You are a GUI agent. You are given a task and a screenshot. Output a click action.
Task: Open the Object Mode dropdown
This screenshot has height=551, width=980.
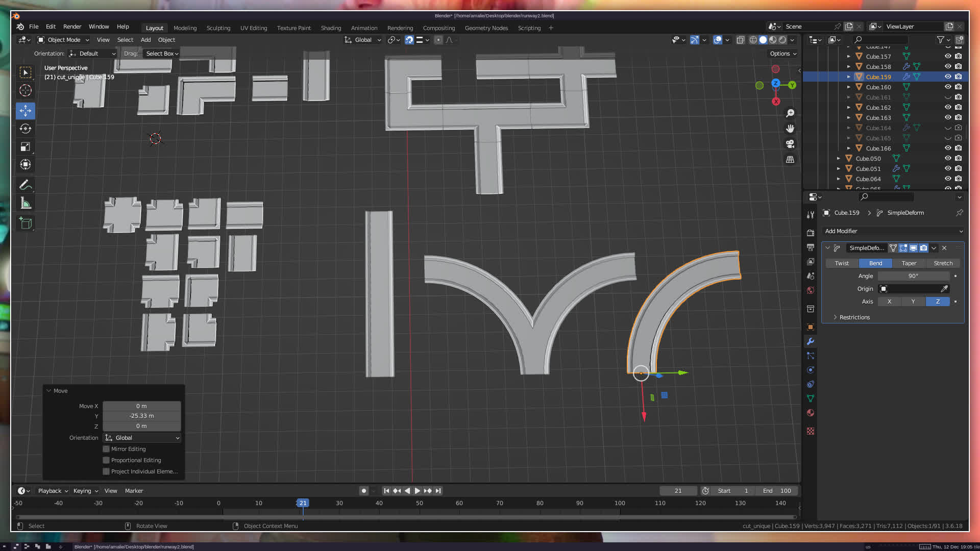click(x=63, y=40)
